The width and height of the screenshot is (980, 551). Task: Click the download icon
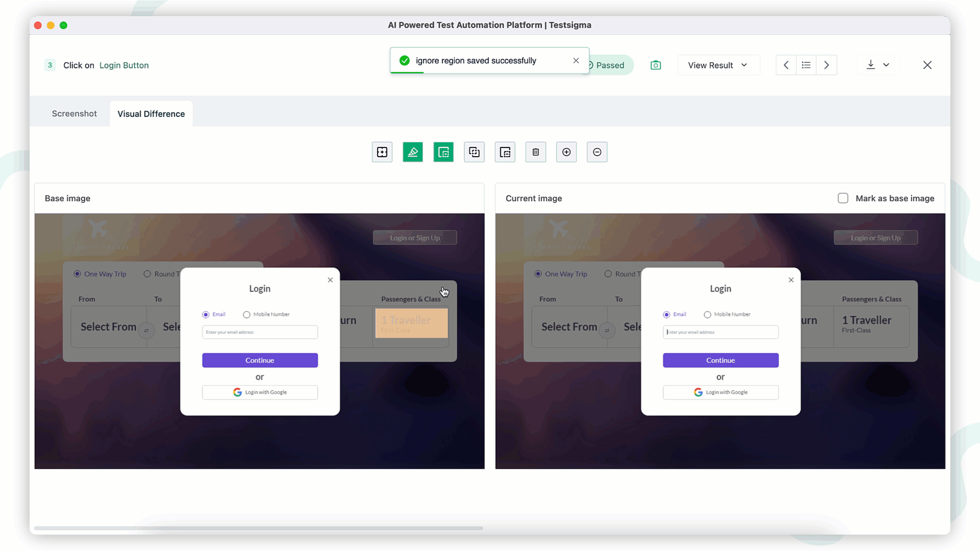tap(871, 65)
